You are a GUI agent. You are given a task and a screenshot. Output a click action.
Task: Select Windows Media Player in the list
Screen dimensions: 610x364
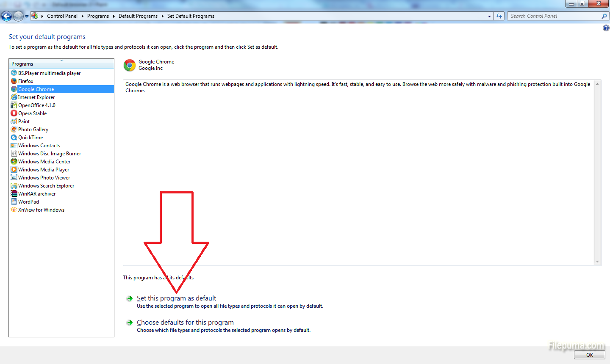[x=61, y=170]
